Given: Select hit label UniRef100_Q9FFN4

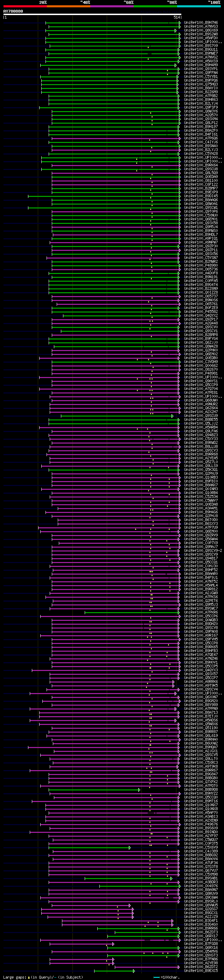Looking at the screenshot, I should click(201, 73).
